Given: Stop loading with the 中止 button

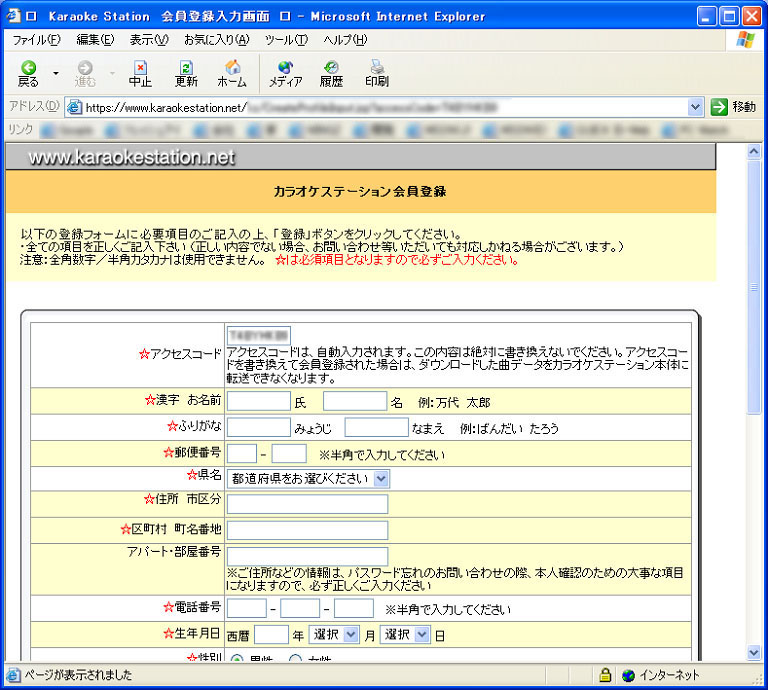Looking at the screenshot, I should 140,74.
